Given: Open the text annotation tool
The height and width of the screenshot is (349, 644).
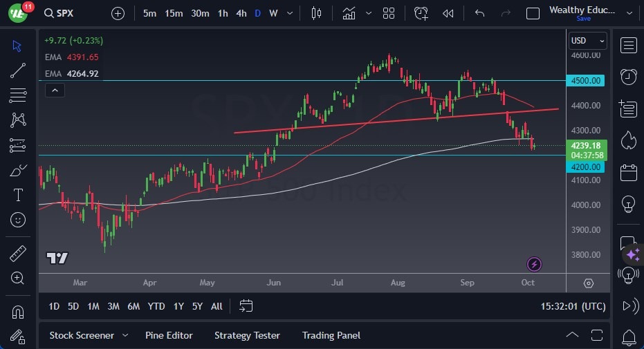Looking at the screenshot, I should (19, 195).
